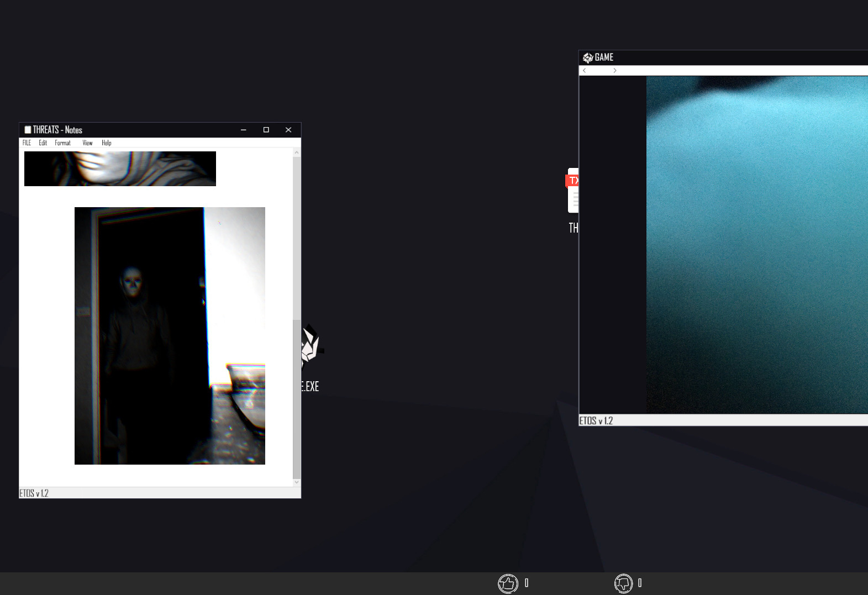Go forward using GAME window right arrow
Viewport: 868px width, 595px height.
tap(614, 71)
